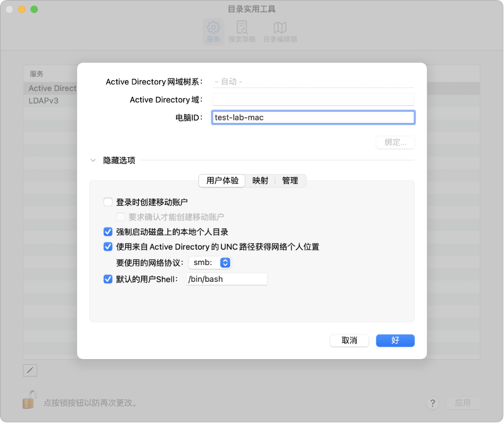Click the green zoom window button
The height and width of the screenshot is (423, 504).
[34, 9]
